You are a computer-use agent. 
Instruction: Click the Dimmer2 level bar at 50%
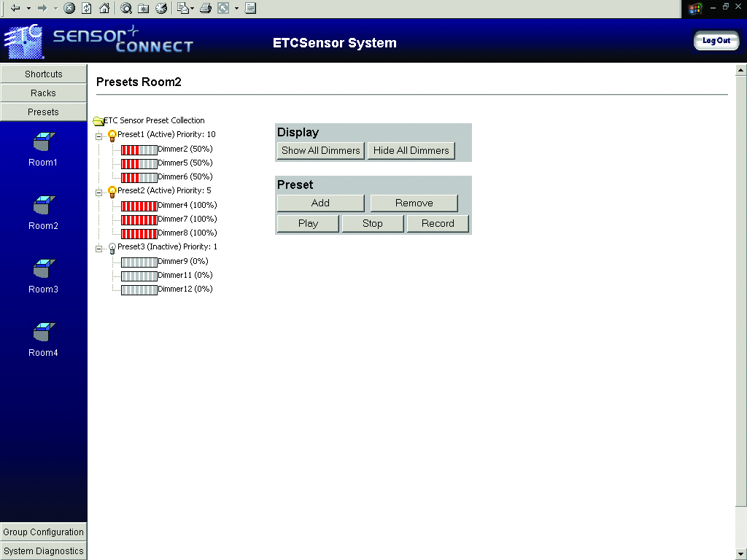click(139, 150)
